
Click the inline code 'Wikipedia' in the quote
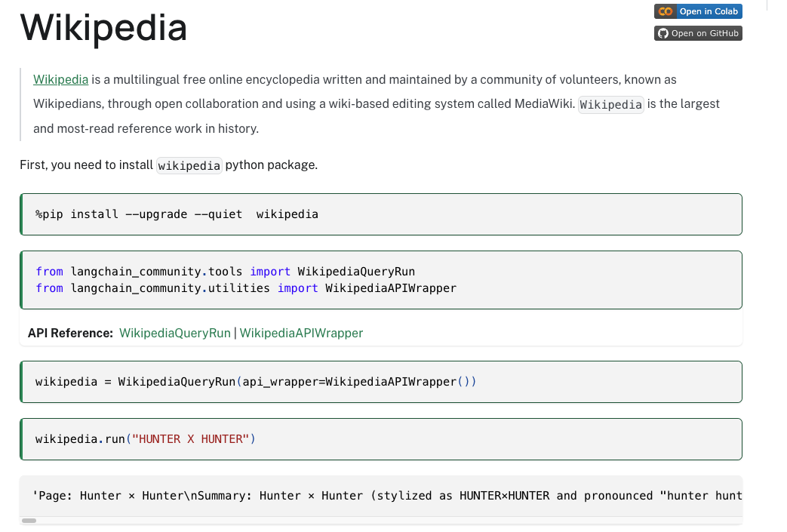(611, 104)
